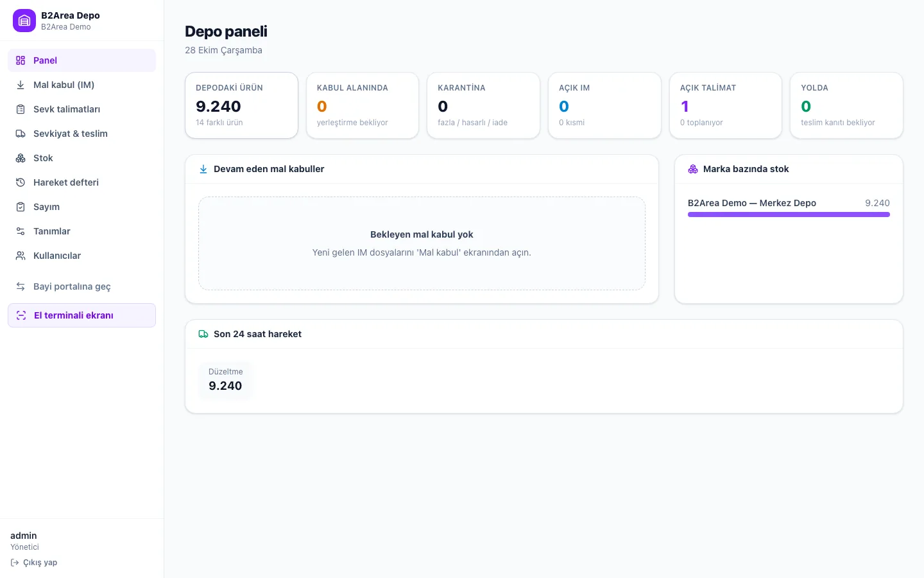
Task: Click the Sayım clipboard-check icon
Action: [x=21, y=207]
